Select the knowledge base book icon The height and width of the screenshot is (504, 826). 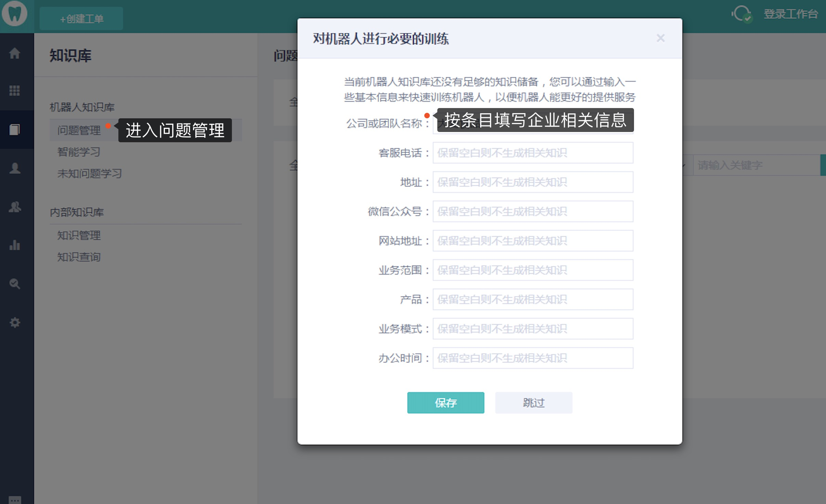pos(14,130)
